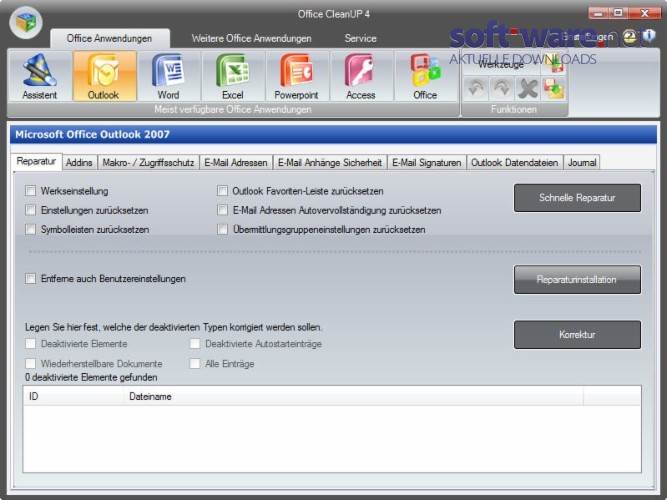The image size is (667, 500).
Task: Open the Journal tab
Action: [x=581, y=163]
